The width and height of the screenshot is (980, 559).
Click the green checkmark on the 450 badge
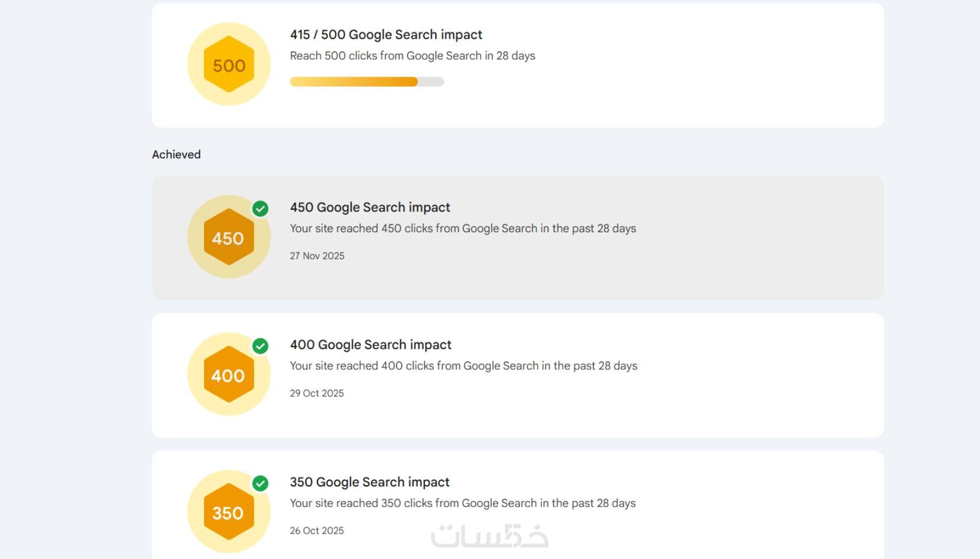[x=261, y=209]
